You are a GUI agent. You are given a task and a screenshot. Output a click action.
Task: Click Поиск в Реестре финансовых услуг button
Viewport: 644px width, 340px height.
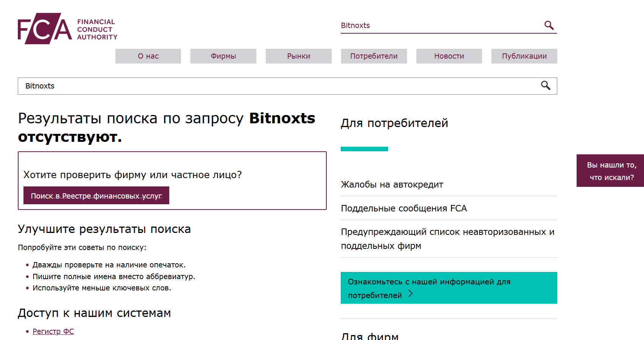pyautogui.click(x=96, y=196)
